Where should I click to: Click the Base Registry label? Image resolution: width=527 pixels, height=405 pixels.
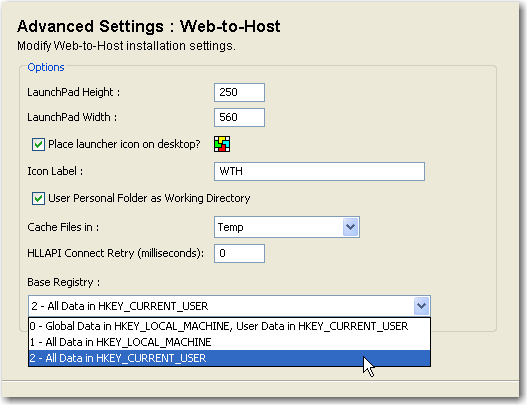click(x=64, y=282)
